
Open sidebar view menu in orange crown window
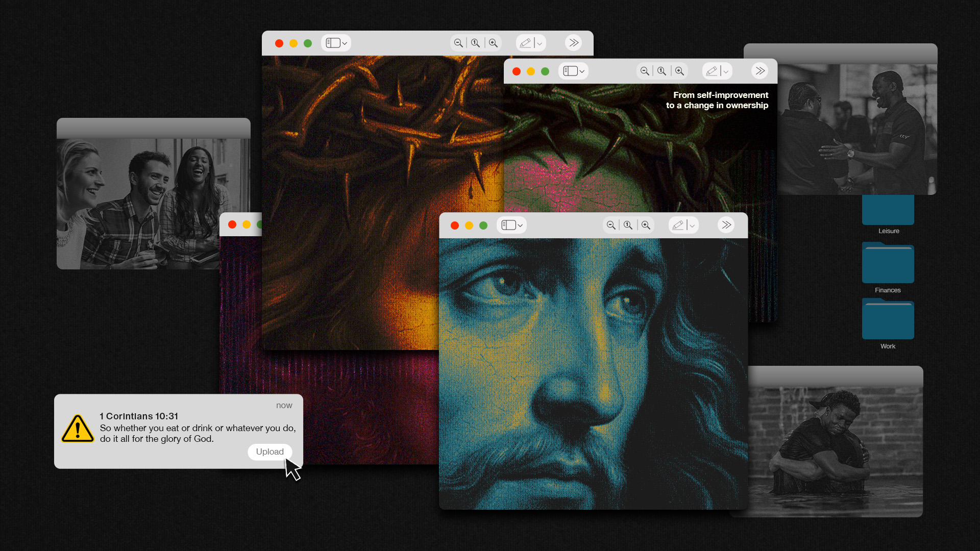click(336, 43)
